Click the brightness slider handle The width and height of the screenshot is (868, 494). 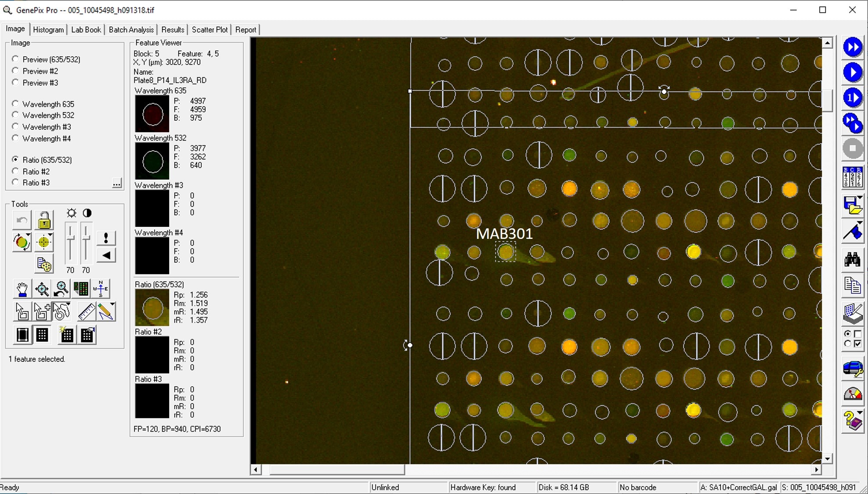coord(70,238)
